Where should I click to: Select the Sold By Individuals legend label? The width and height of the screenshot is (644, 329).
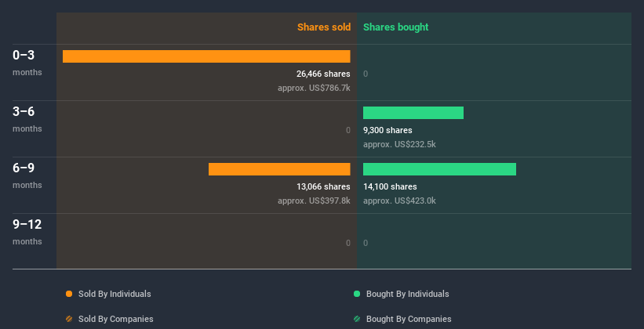point(115,294)
